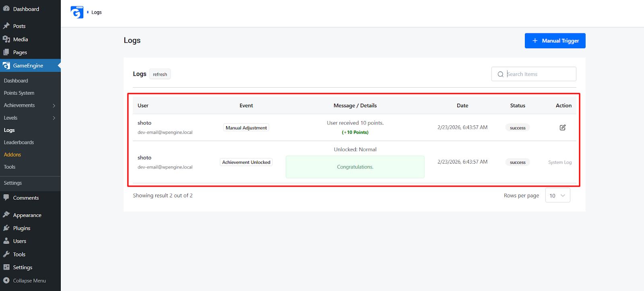Click the Media library icon
The height and width of the screenshot is (291, 644).
[6, 39]
